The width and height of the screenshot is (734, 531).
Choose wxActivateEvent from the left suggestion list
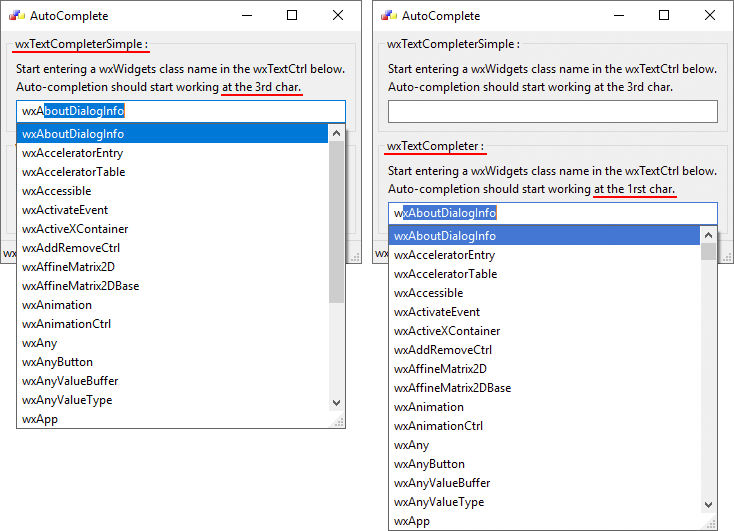point(65,210)
